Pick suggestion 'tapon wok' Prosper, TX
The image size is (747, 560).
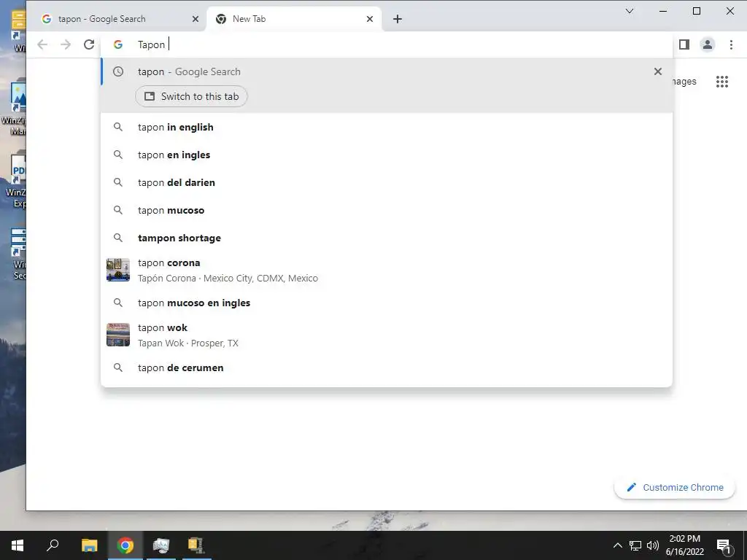(387, 335)
